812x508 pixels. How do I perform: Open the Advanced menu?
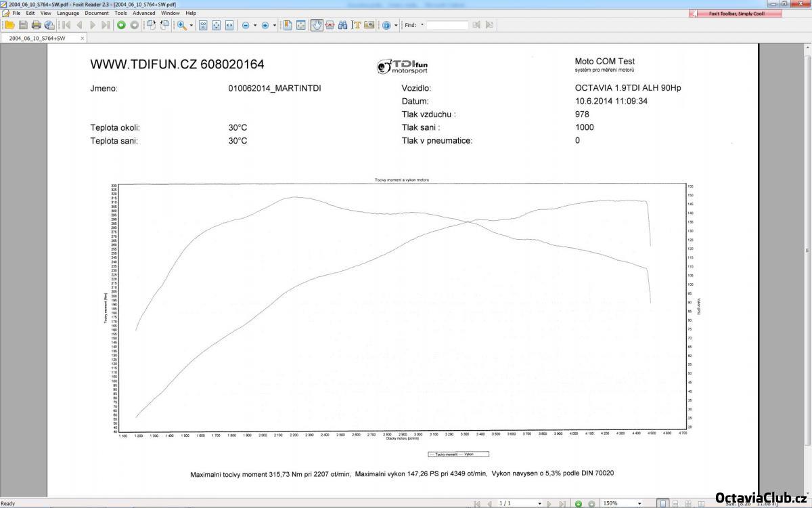tap(143, 13)
